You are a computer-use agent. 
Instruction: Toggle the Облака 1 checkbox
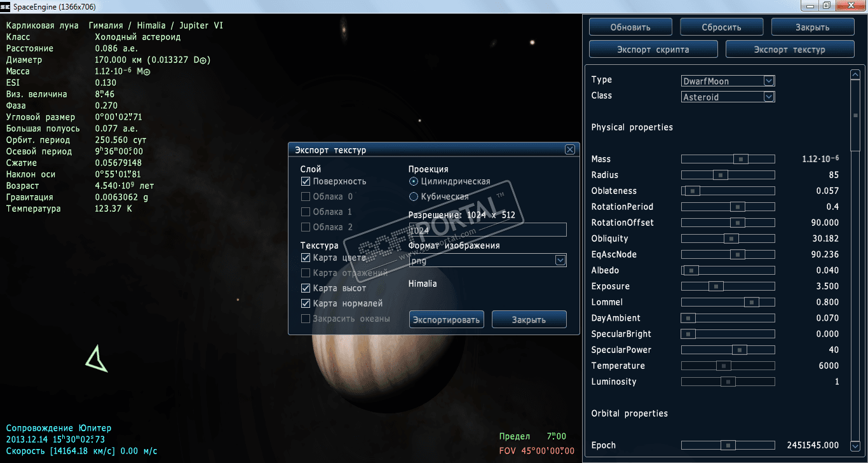[306, 212]
